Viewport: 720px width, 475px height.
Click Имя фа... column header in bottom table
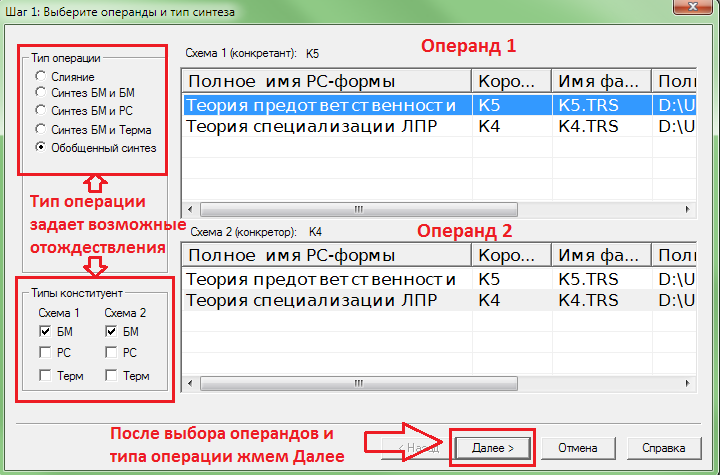pyautogui.click(x=601, y=254)
